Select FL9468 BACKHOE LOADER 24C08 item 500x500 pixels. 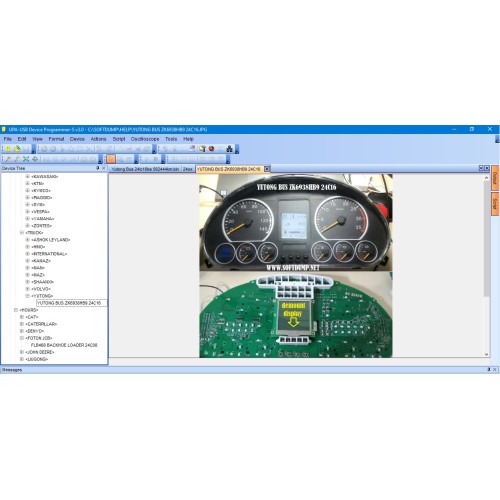tap(64, 345)
